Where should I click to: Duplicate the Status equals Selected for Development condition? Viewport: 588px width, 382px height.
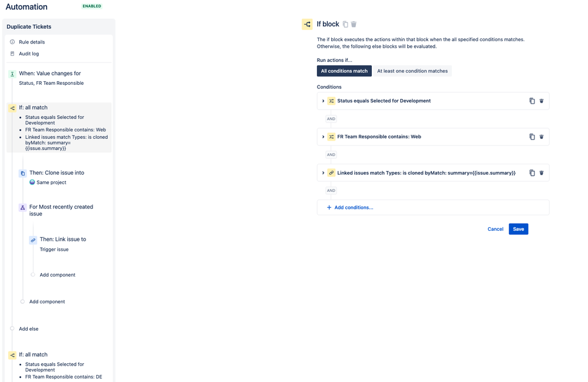point(532,101)
